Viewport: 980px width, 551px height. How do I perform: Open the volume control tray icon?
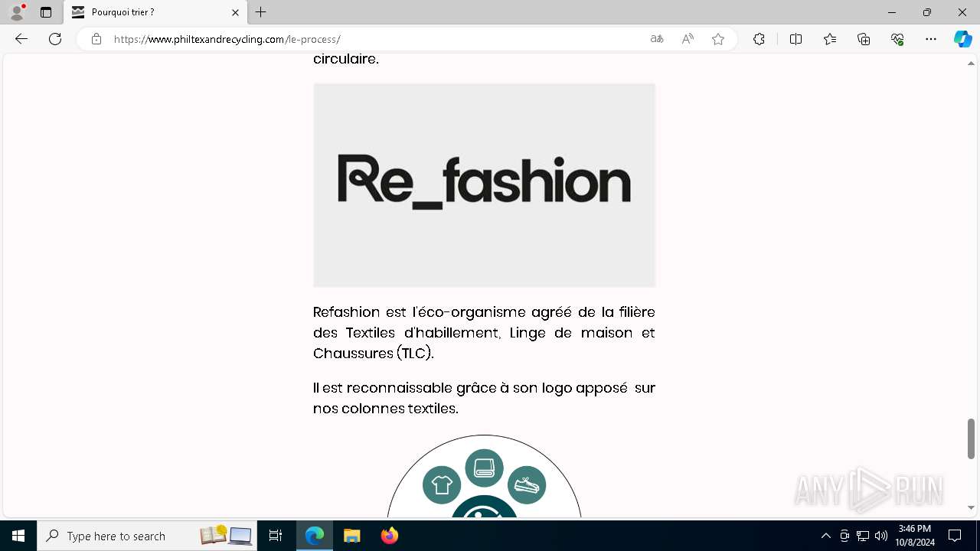pos(881,536)
